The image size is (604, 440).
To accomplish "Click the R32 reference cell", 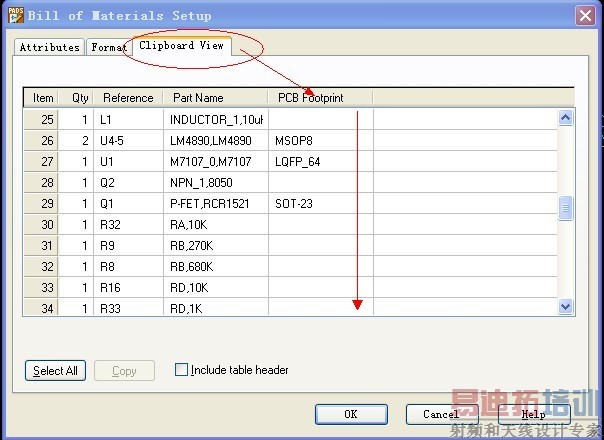I will coord(129,225).
